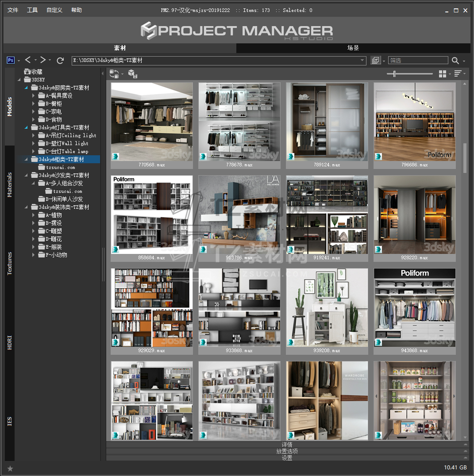The image size is (474, 476).
Task: Click the filter options checklist icon
Action: 376,61
